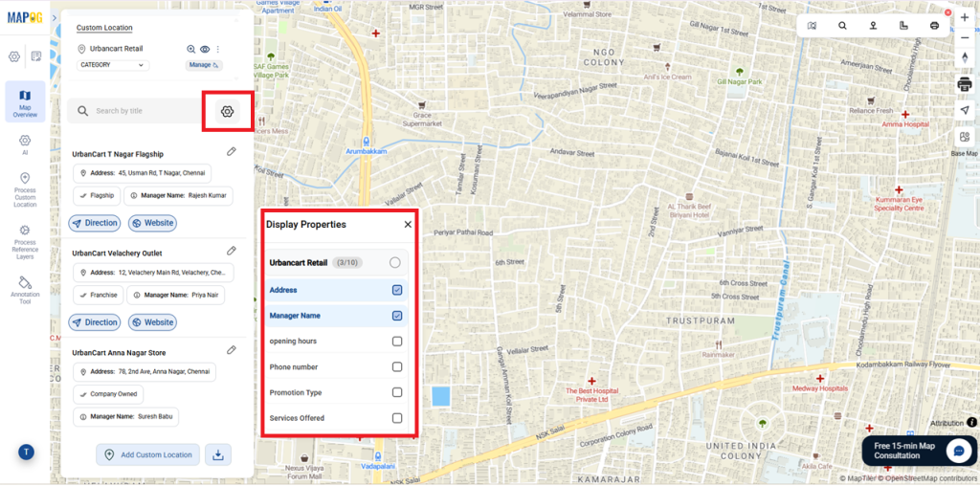Click the Arumbakkam metro station marker
This screenshot has height=486, width=980.
click(x=367, y=142)
